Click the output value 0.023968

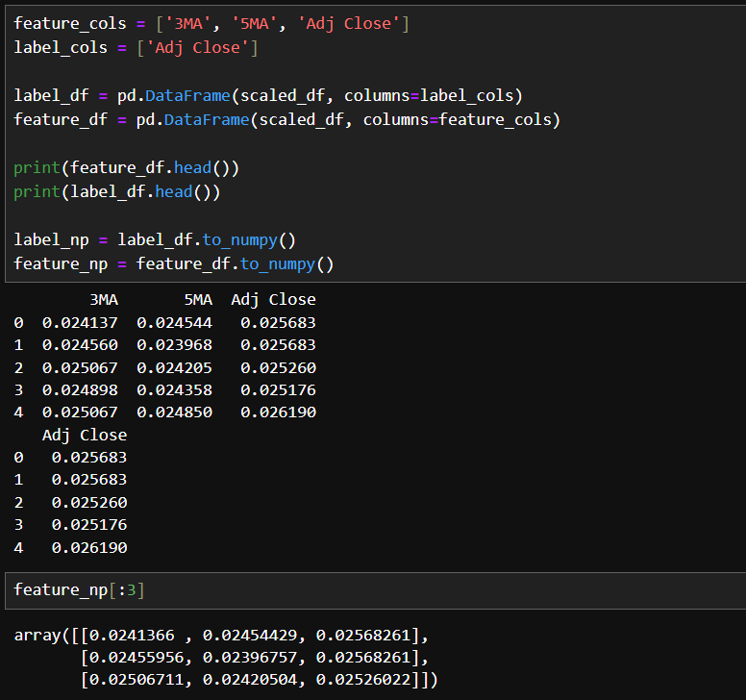pyautogui.click(x=174, y=344)
